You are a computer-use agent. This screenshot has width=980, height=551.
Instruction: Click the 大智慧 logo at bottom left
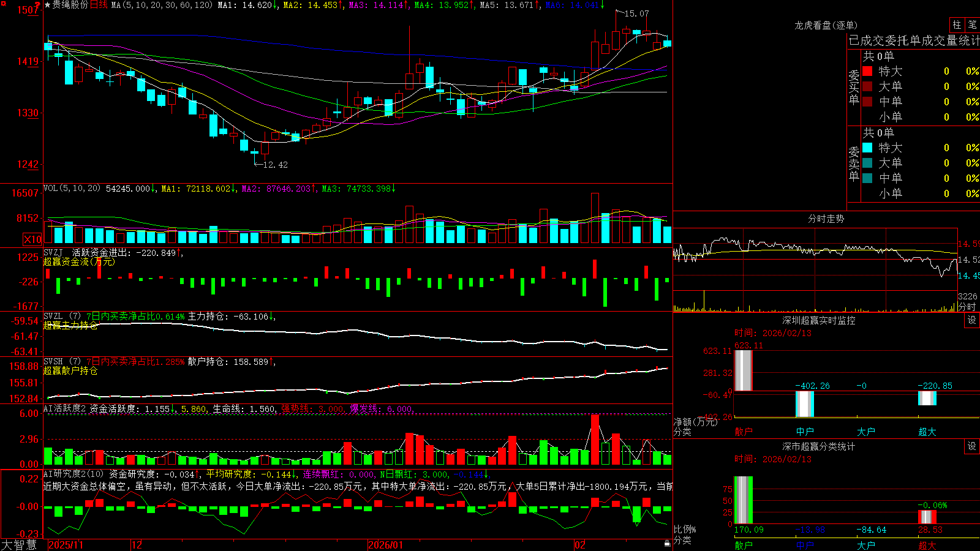tap(19, 545)
